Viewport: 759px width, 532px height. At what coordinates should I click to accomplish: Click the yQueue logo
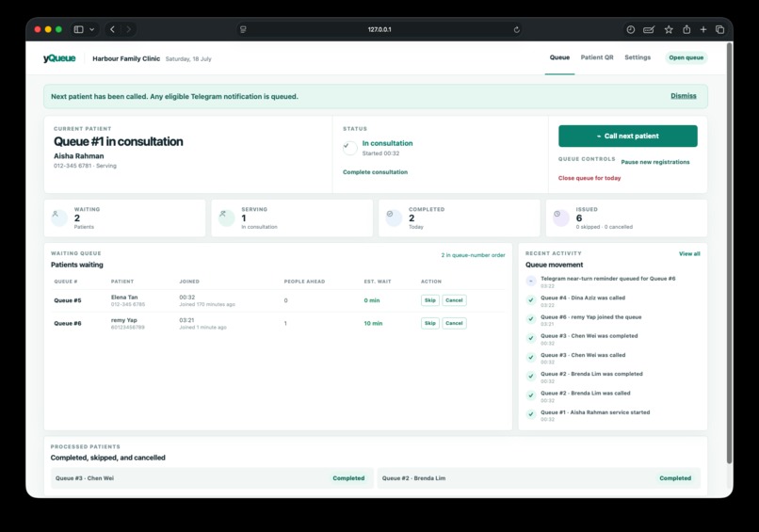click(59, 58)
